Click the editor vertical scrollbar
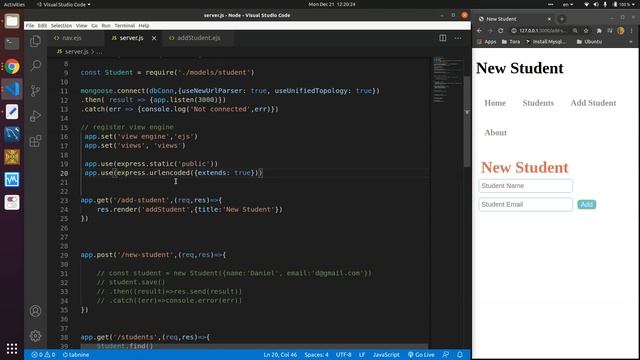Image resolution: width=640 pixels, height=360 pixels. pyautogui.click(x=467, y=121)
